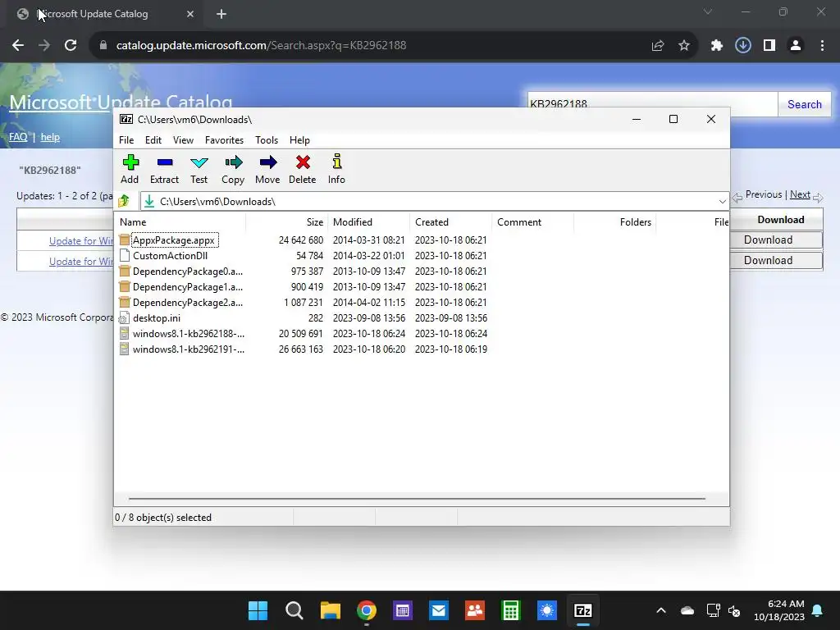
Task: Open Chrome extensions puzzle icon
Action: [x=716, y=46]
